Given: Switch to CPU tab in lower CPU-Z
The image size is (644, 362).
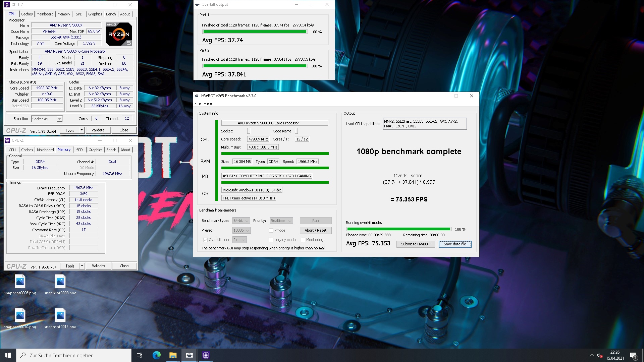Looking at the screenshot, I should pos(12,150).
